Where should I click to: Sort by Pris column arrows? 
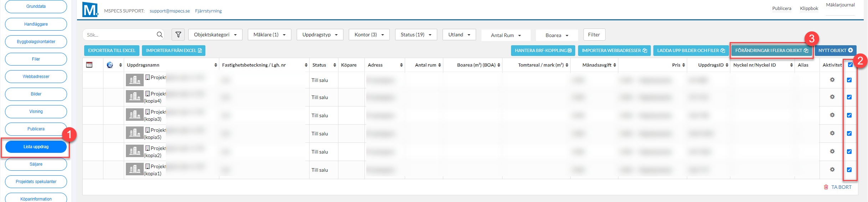point(683,65)
